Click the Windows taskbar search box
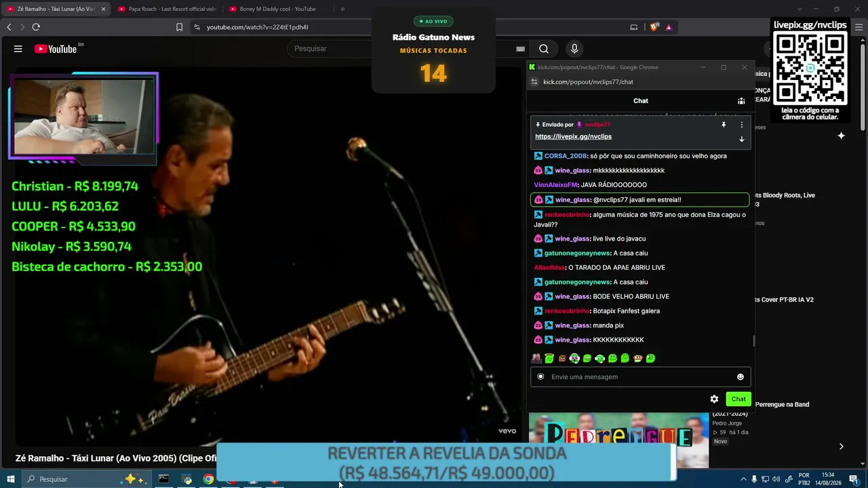The width and height of the screenshot is (868, 488). [x=87, y=479]
